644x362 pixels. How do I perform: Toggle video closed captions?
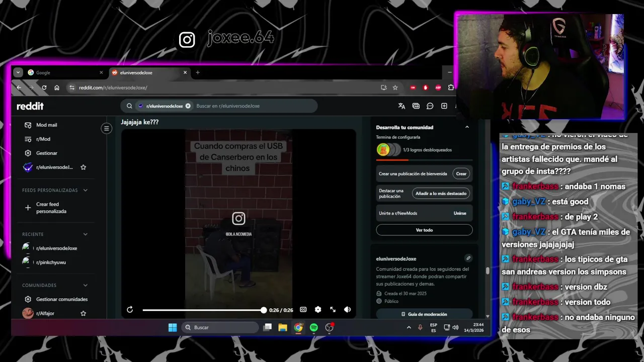(x=303, y=310)
